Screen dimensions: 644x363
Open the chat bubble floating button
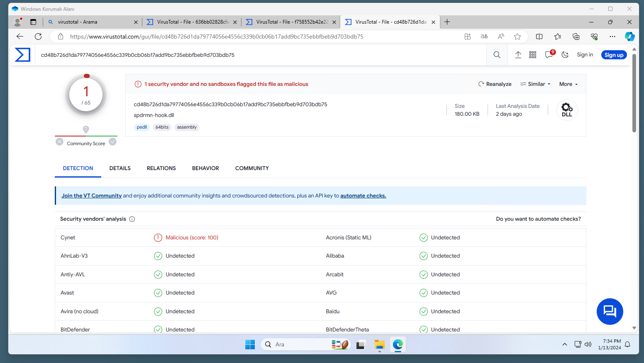(610, 311)
